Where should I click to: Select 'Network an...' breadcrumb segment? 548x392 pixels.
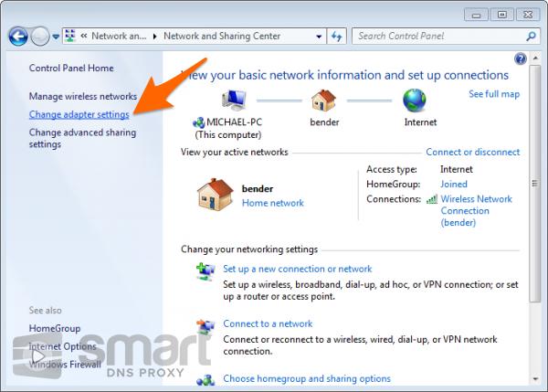119,36
